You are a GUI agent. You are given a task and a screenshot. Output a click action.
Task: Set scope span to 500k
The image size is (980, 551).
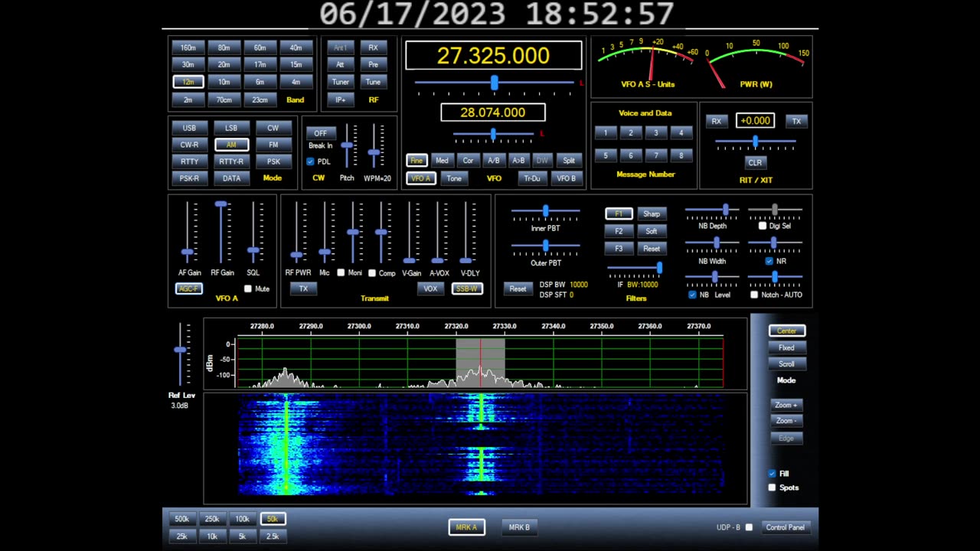(181, 519)
